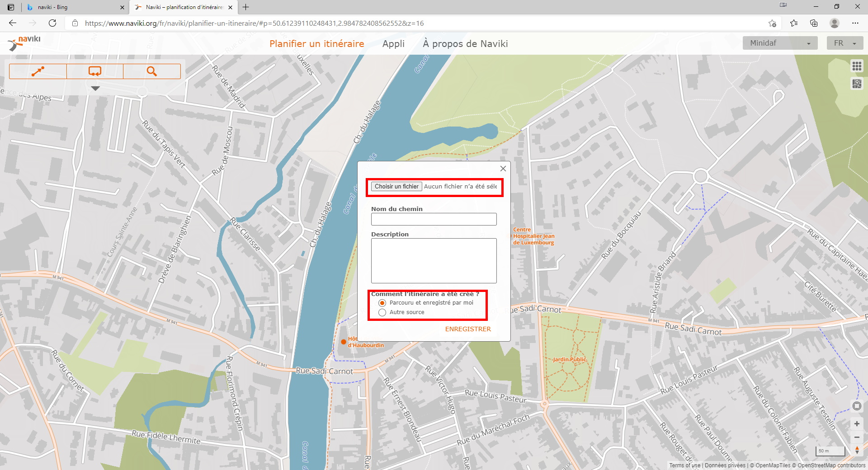Open the map layers selector icon
Viewport: 868px width, 470px height.
point(857,84)
